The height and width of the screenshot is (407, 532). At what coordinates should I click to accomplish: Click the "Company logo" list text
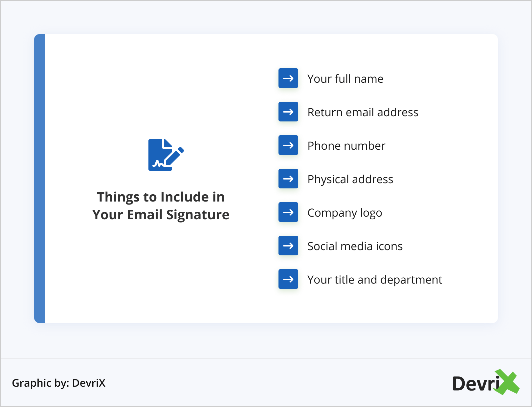[344, 213]
